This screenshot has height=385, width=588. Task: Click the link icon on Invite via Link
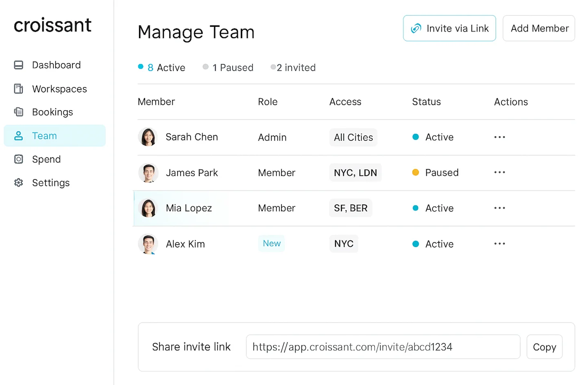click(416, 28)
